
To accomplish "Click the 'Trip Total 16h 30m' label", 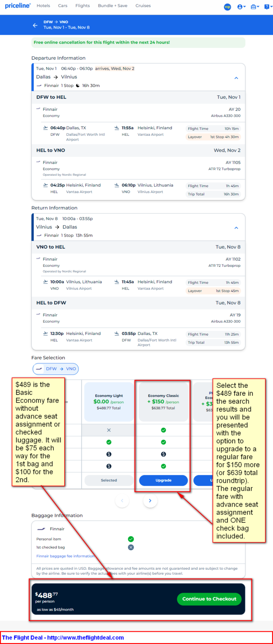I will click(x=213, y=194).
